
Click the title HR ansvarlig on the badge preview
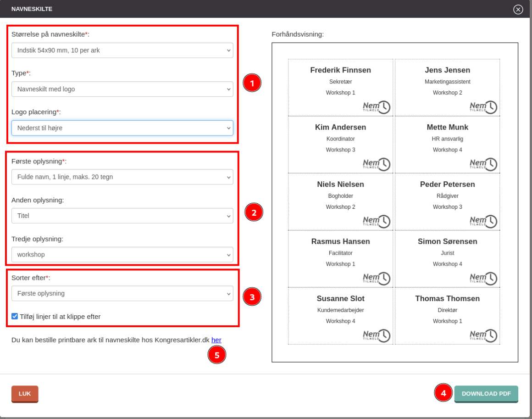[448, 139]
